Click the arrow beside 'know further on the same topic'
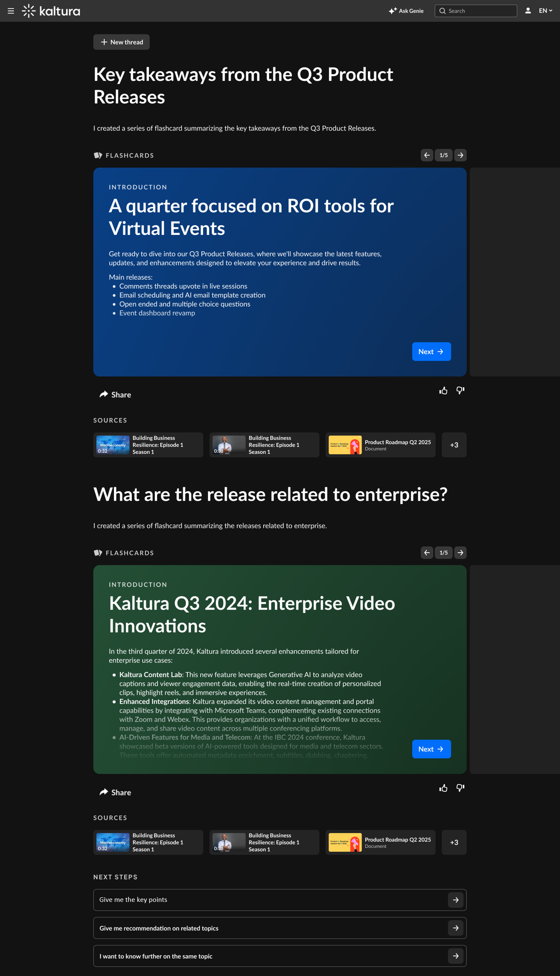The width and height of the screenshot is (560, 976). click(456, 956)
